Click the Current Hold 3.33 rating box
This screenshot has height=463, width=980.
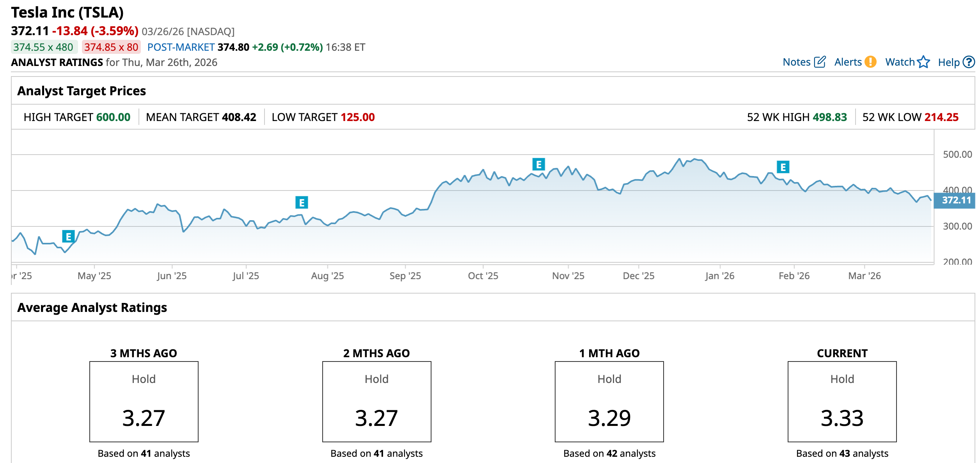[842, 401]
